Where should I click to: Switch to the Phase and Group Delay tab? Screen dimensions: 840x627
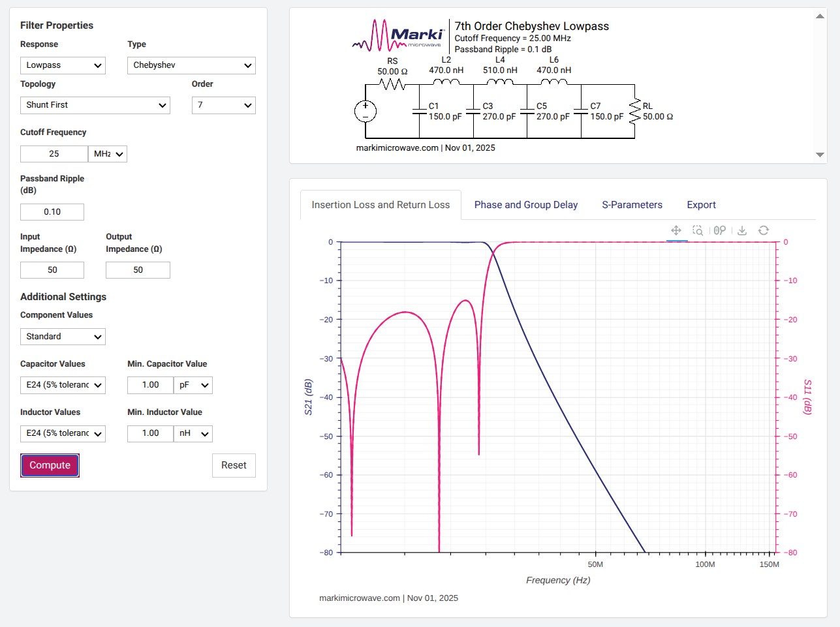(x=526, y=204)
